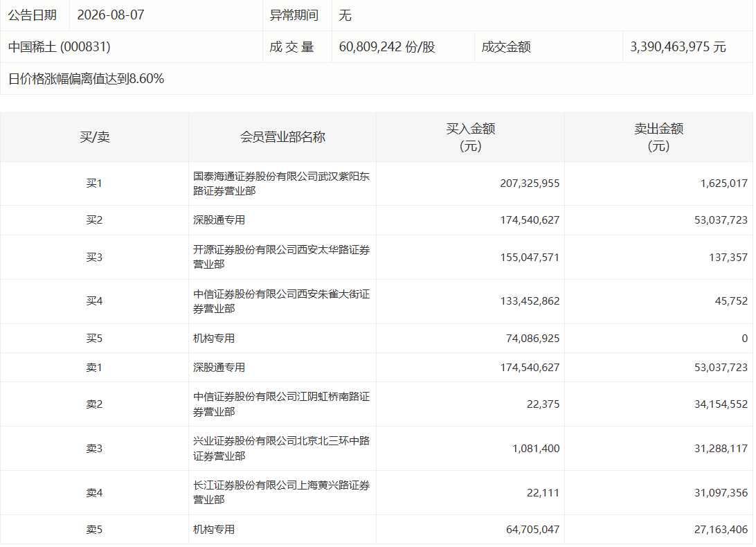Select buy amount 155,047,571
Screen dimensions: 756x547
530,257
